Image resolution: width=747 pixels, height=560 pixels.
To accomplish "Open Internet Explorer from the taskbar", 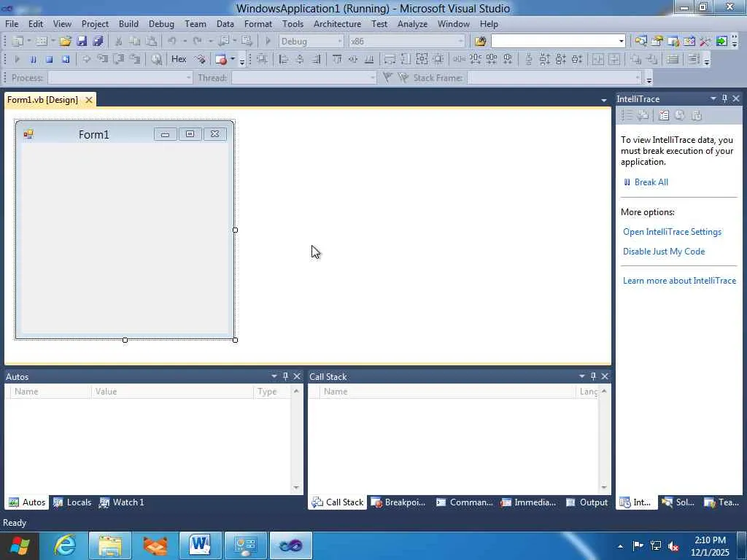I will click(x=64, y=545).
